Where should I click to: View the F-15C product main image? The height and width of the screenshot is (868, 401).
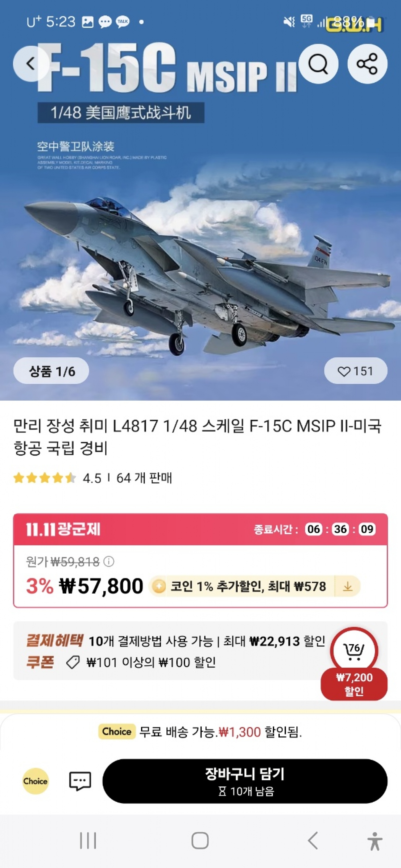(x=200, y=200)
